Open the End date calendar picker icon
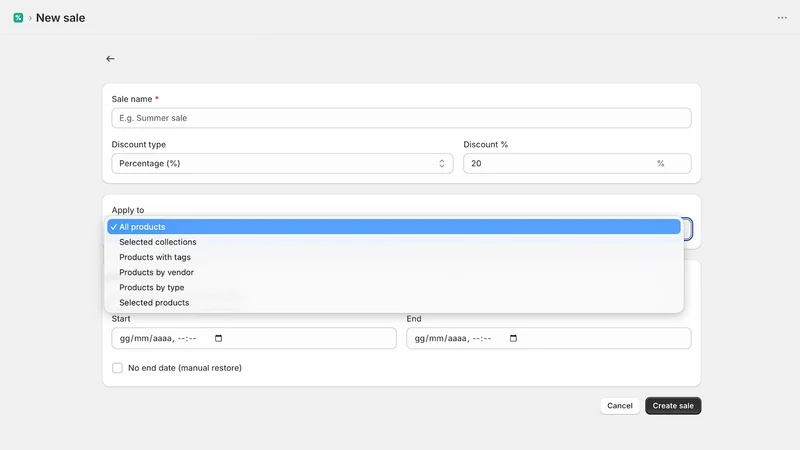The height and width of the screenshot is (450, 800). tap(513, 338)
